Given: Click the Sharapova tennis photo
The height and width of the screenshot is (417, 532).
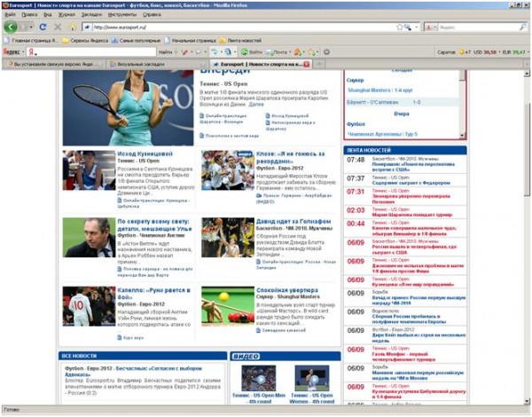Looking at the screenshot, I should pyautogui.click(x=129, y=108).
